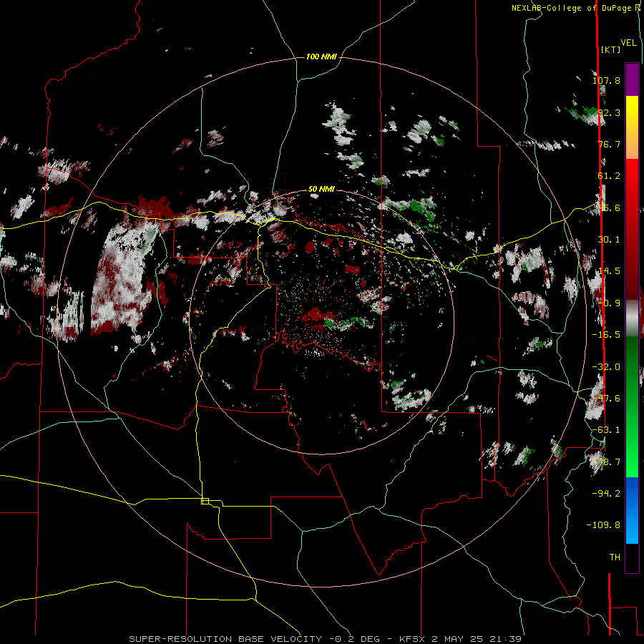
Task: Select the -109.8 velocity scale value
Action: (x=603, y=525)
